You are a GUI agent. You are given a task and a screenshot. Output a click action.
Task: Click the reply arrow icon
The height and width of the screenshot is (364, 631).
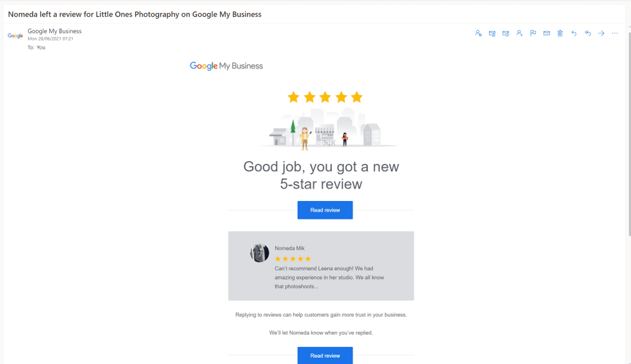[x=574, y=33]
